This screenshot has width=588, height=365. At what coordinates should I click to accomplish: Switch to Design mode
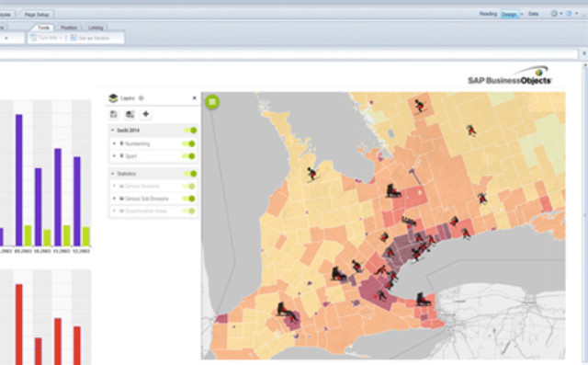point(509,15)
